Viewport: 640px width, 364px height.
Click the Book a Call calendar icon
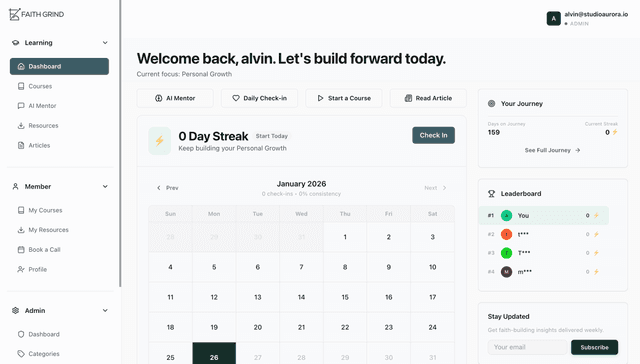(x=21, y=249)
